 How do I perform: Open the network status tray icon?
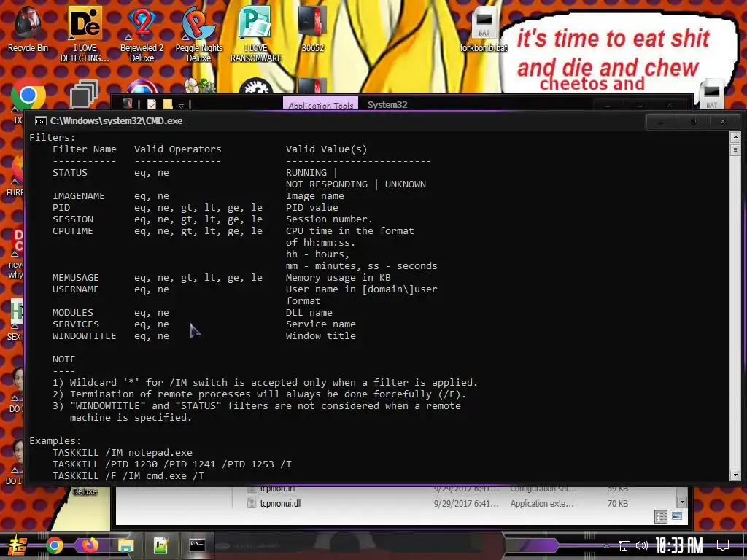624,545
